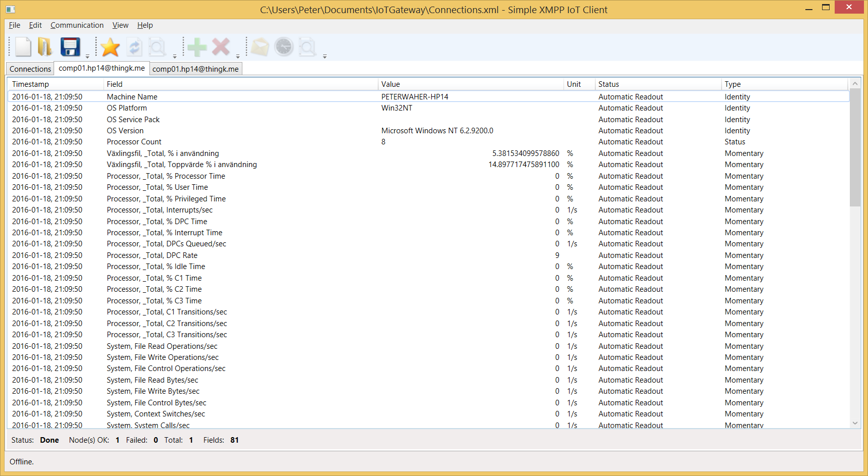Sort by the Field column header

pos(240,84)
